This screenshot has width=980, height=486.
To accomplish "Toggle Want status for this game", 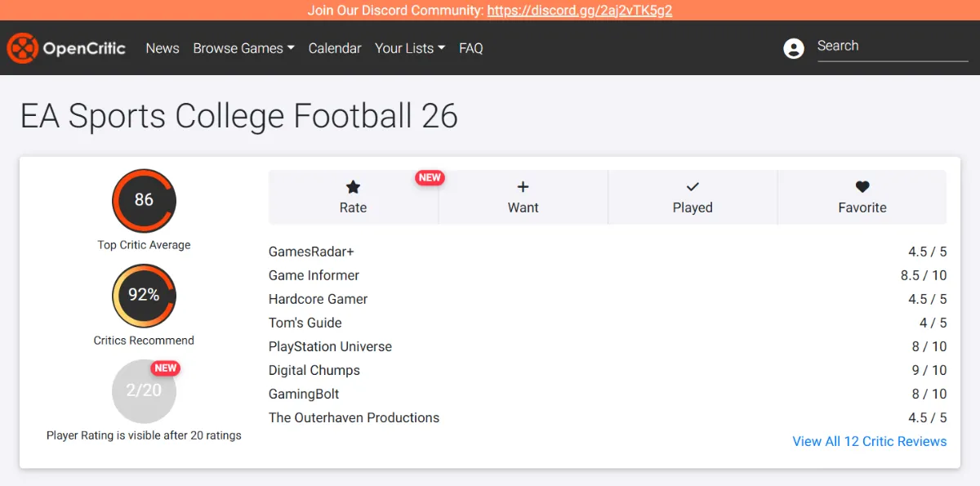I will [x=523, y=197].
